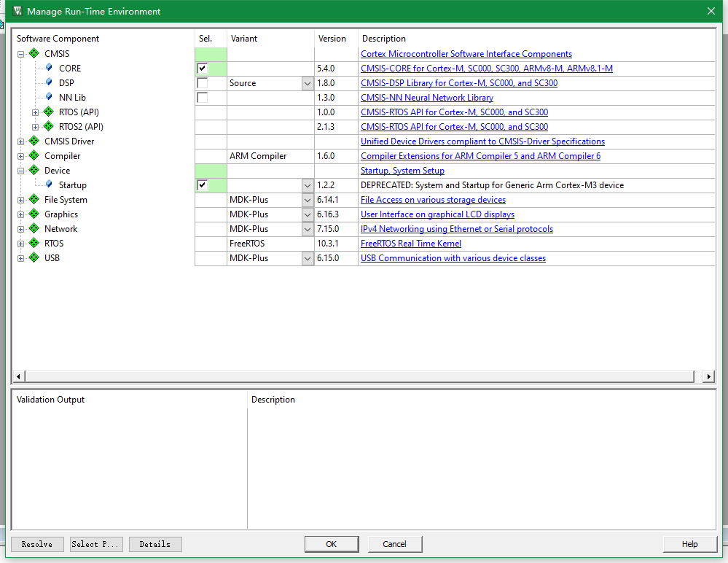Click the Startup blue component icon
728x563 pixels.
point(49,185)
